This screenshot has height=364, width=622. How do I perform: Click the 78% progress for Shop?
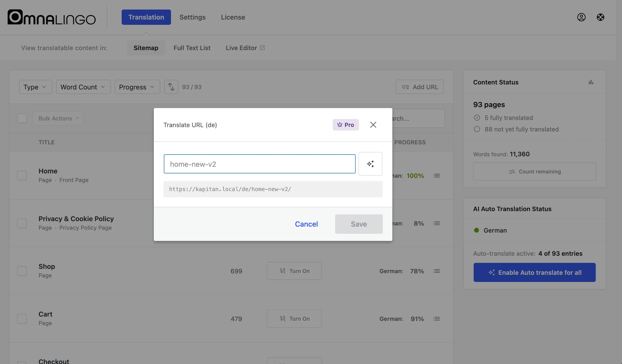(x=417, y=271)
